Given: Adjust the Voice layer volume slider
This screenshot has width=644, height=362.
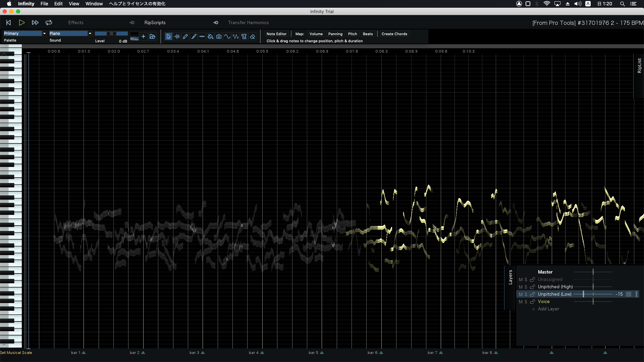Looking at the screenshot, I should (x=593, y=301).
